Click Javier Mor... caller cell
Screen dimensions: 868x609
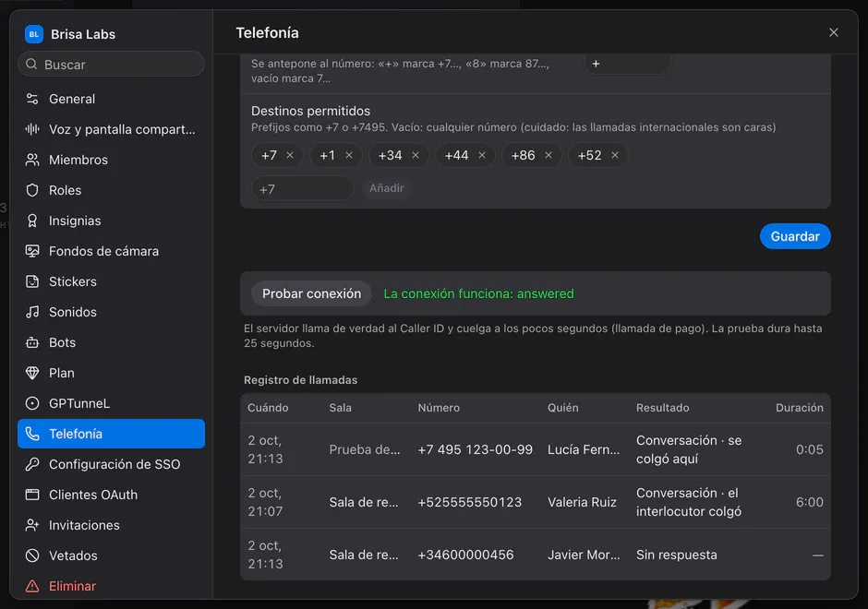(584, 555)
